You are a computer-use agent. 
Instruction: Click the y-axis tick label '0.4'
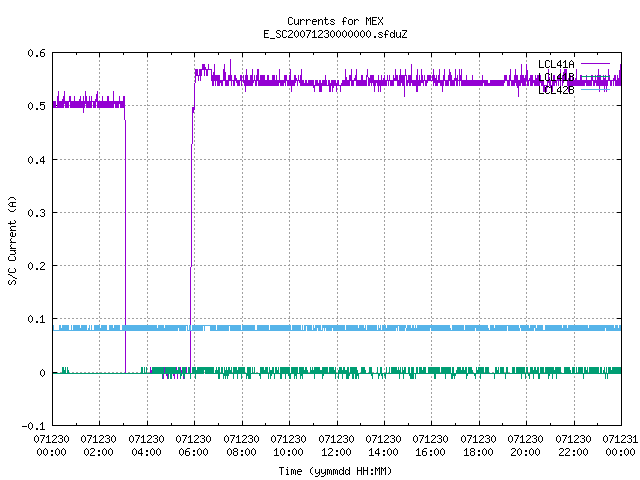(36, 160)
